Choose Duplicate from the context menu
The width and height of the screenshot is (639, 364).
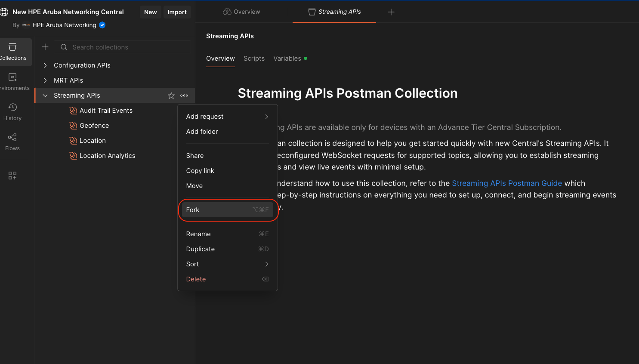(x=227, y=249)
